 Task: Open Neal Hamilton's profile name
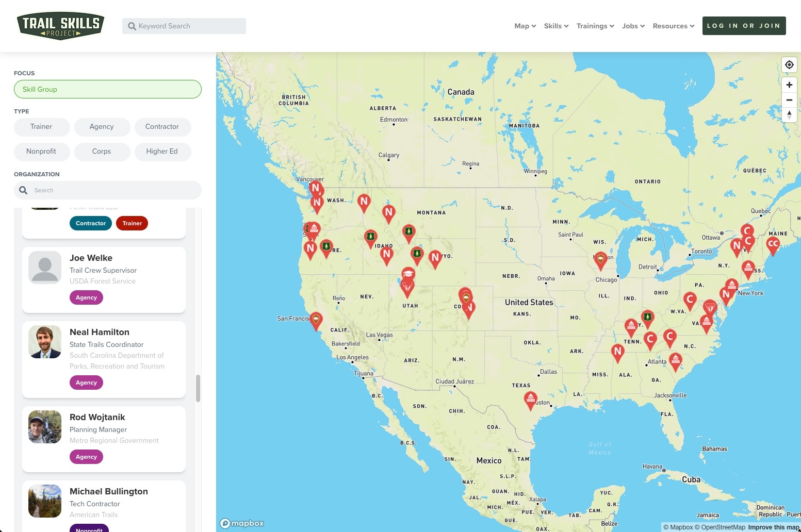click(x=100, y=332)
